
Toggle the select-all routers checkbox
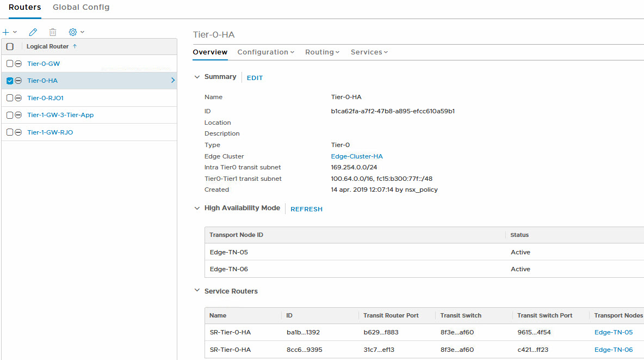point(10,47)
